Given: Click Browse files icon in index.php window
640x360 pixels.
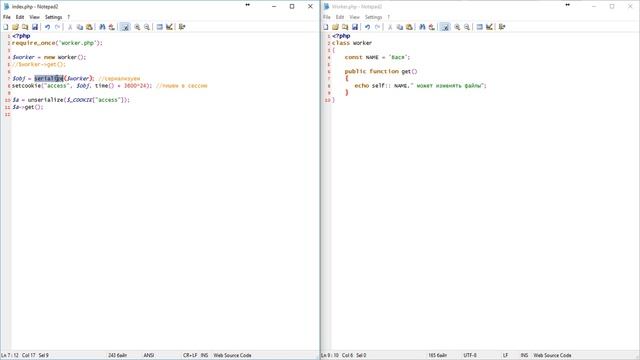Looking at the screenshot, I should (x=25, y=27).
